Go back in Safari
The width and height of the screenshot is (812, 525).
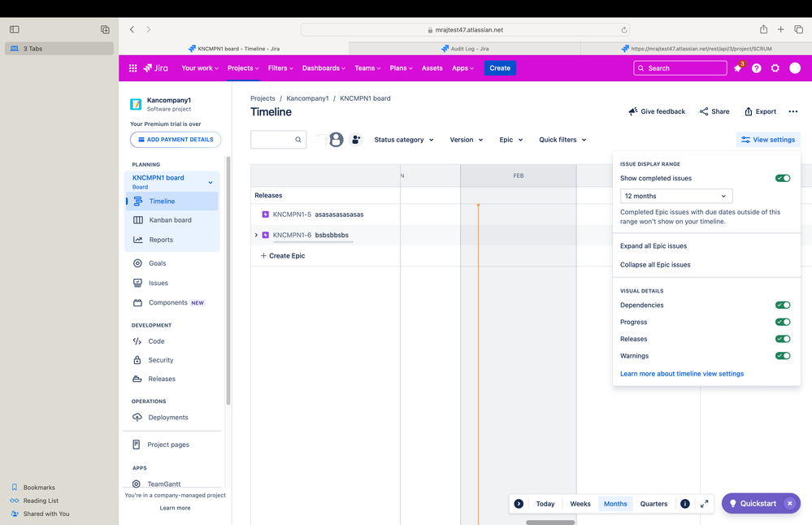(x=132, y=29)
